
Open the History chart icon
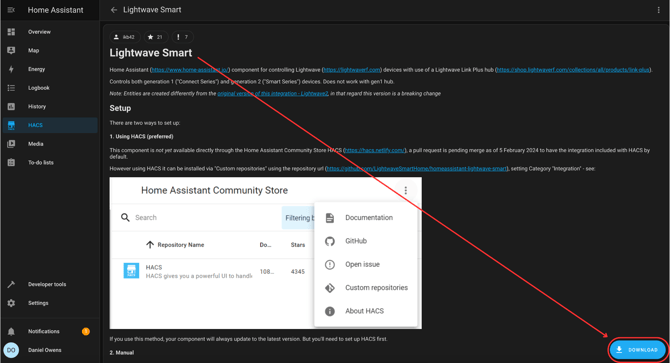11,106
